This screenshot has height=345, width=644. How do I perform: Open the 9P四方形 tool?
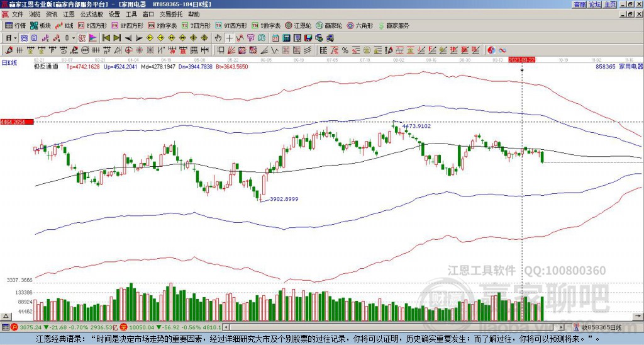[x=128, y=25]
